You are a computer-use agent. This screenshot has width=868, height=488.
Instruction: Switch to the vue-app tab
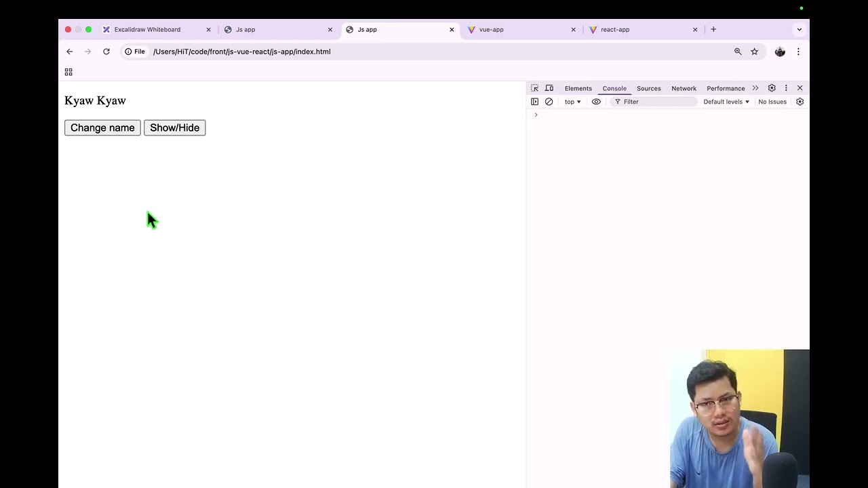(x=491, y=29)
